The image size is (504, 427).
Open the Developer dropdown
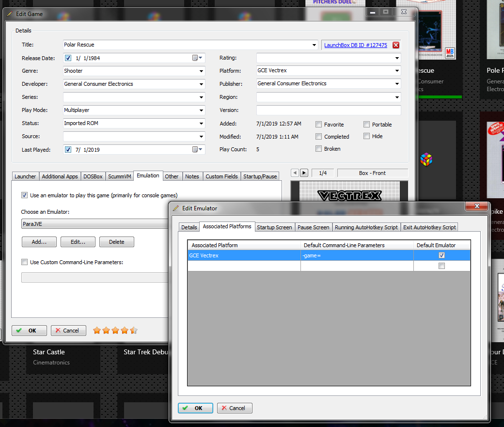[201, 84]
